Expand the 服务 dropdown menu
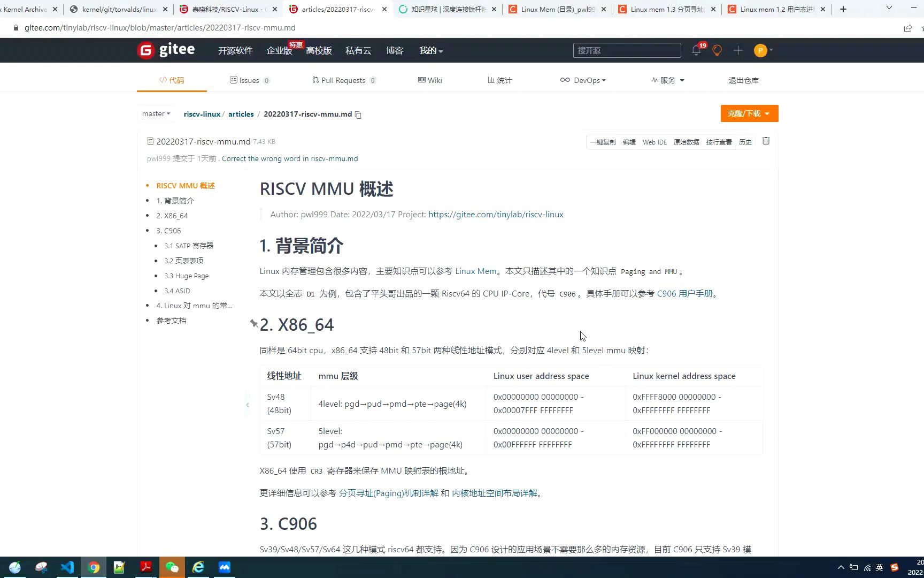 pos(668,80)
